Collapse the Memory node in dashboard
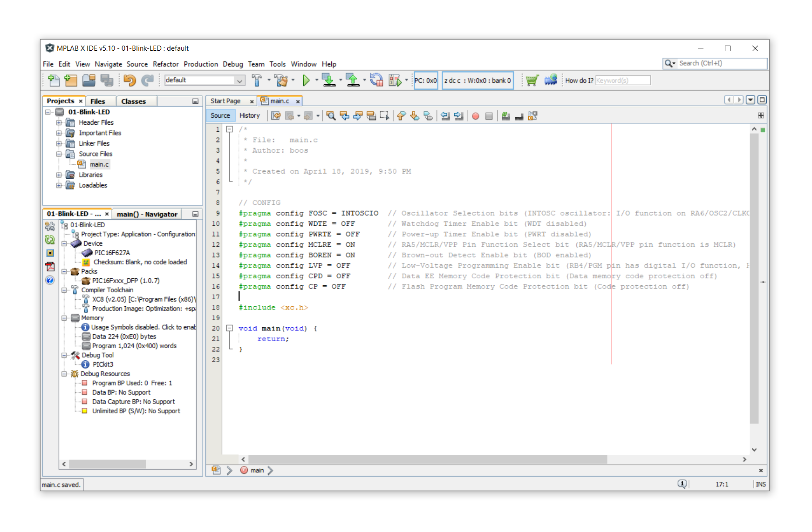This screenshot has width=812, height=532. pyautogui.click(x=64, y=318)
